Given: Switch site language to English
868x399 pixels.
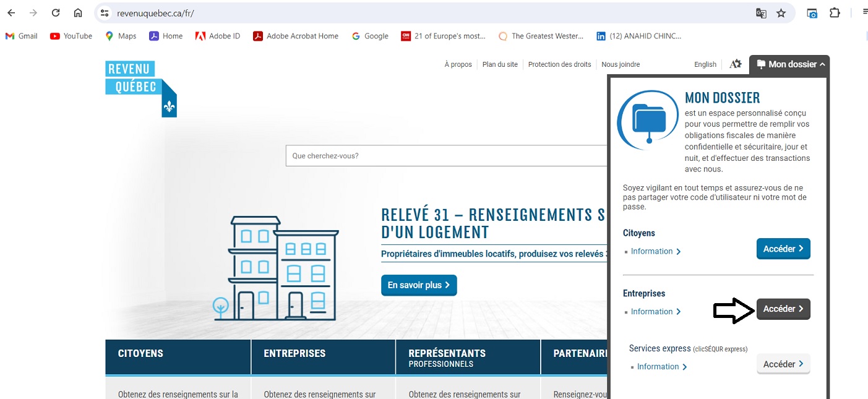Looking at the screenshot, I should (x=705, y=64).
